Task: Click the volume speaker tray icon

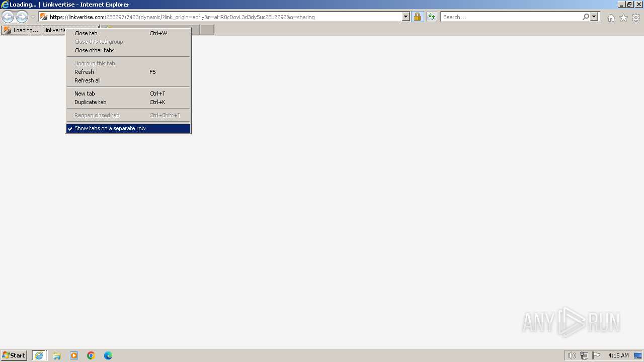Action: pos(572,355)
